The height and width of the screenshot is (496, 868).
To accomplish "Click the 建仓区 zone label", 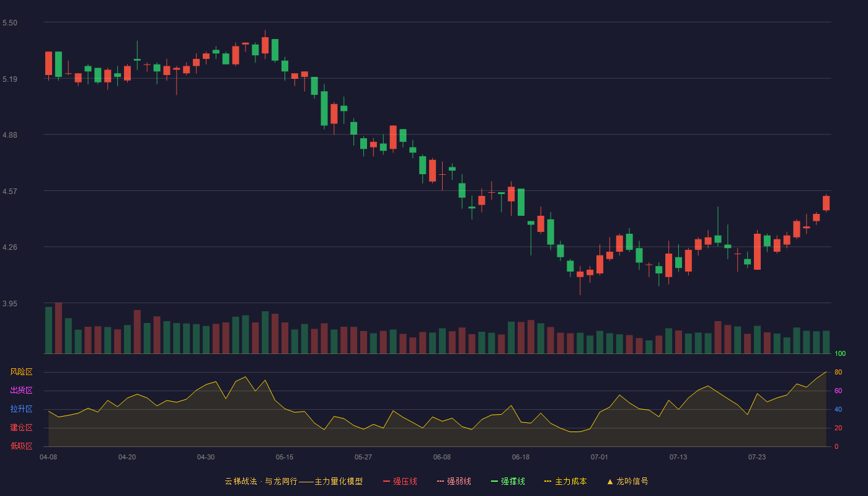I will pyautogui.click(x=21, y=428).
